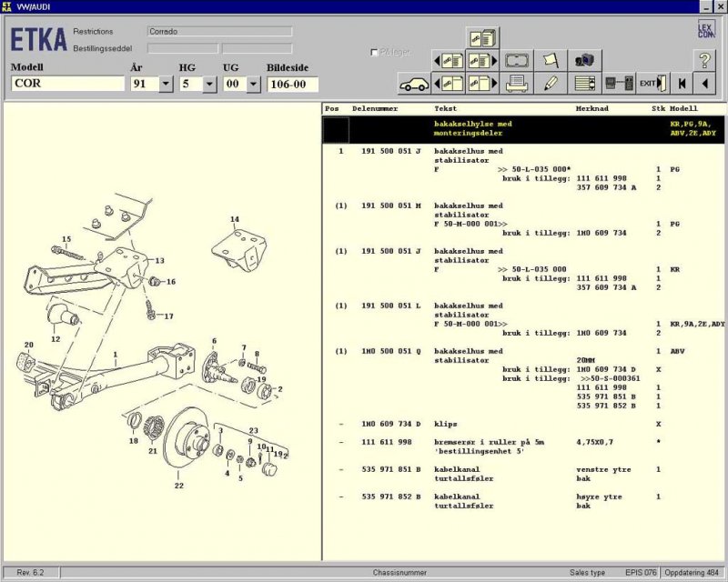
Task: Click the Bildeside field showing 106-00
Action: 292,84
